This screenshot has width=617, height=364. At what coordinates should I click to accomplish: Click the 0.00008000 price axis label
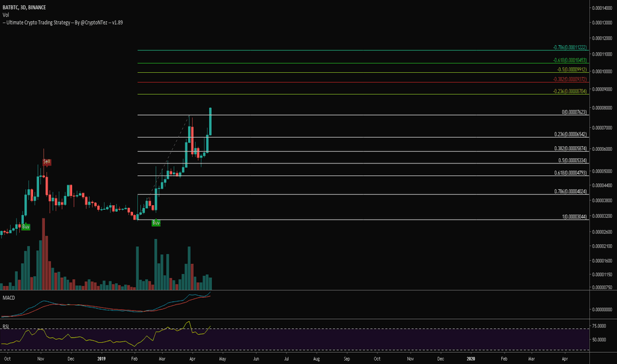(602, 108)
